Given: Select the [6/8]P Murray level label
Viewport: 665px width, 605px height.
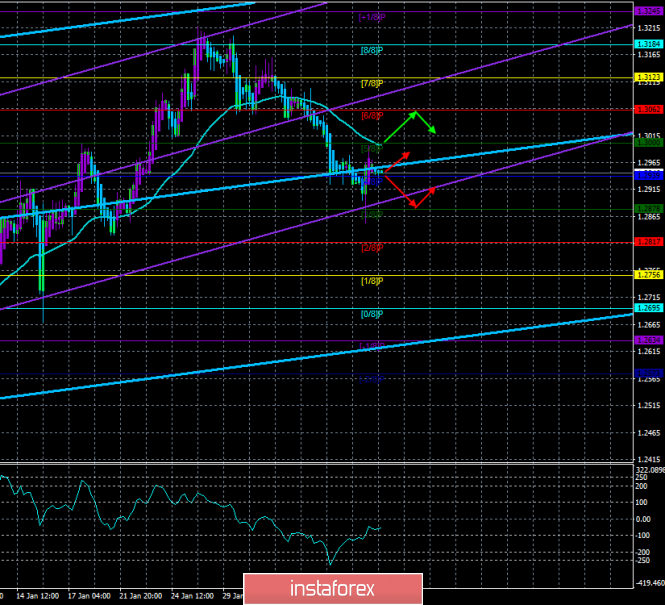Looking at the screenshot, I should [372, 116].
